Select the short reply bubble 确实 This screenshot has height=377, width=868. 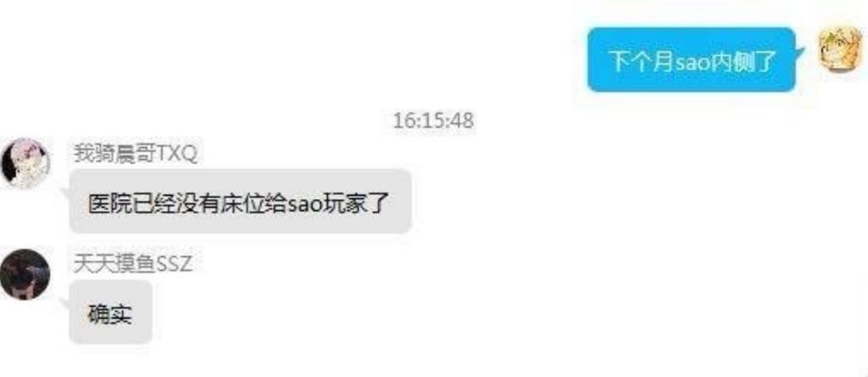tap(111, 313)
